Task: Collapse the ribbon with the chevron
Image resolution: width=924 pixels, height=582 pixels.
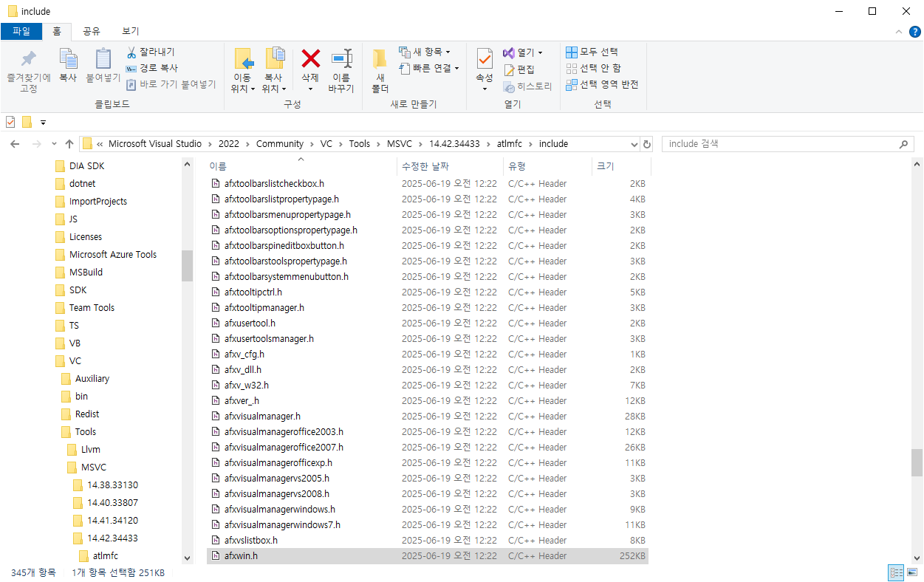Action: point(899,32)
